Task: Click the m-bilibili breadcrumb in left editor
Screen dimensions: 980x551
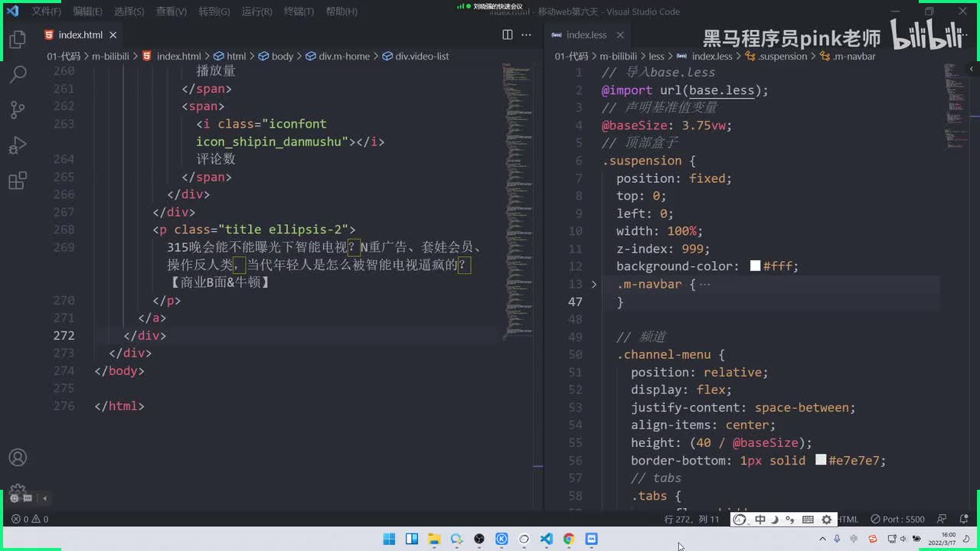Action: pos(110,57)
